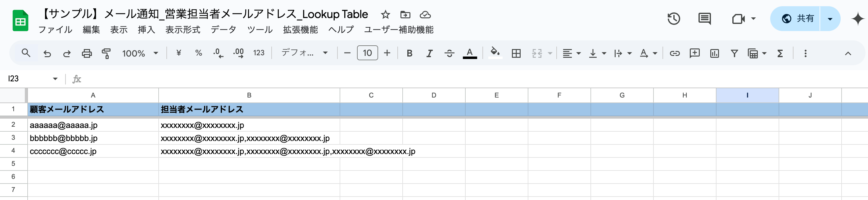Viewport: 868px width, 200px height.
Task: Select column B header
Action: [249, 95]
